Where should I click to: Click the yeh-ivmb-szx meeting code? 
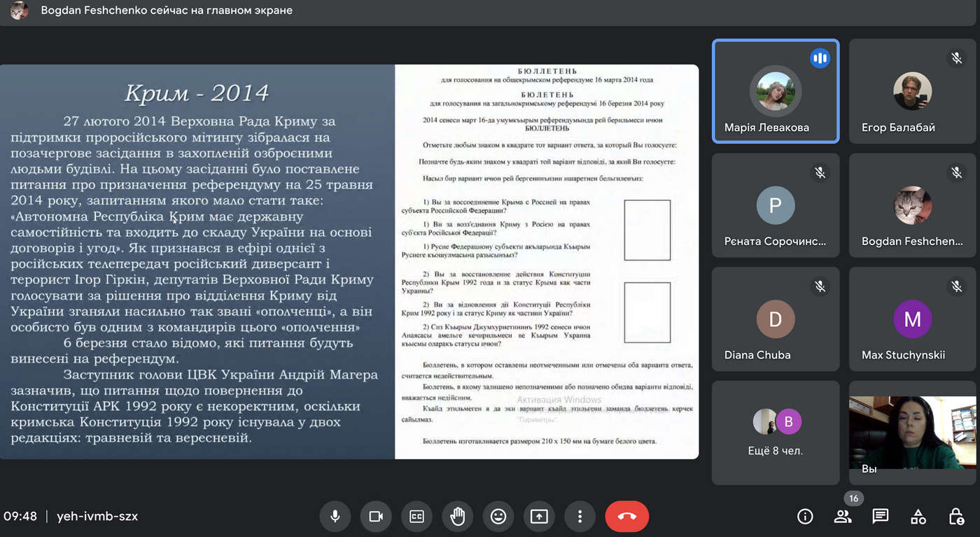coord(97,517)
